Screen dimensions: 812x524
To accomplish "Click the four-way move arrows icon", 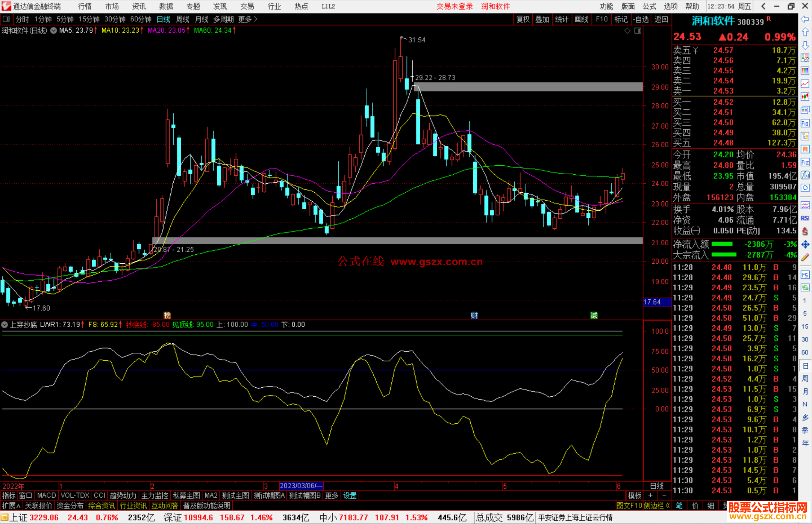I will (805, 245).
